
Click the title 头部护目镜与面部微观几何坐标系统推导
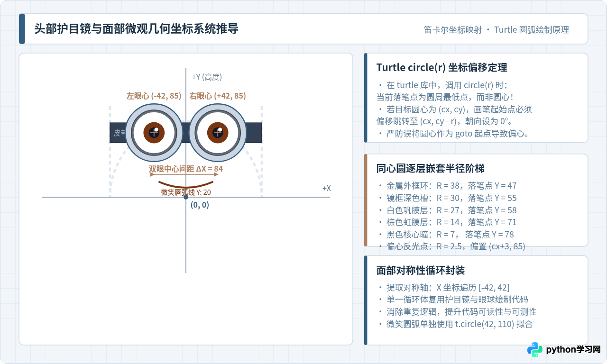(x=136, y=29)
